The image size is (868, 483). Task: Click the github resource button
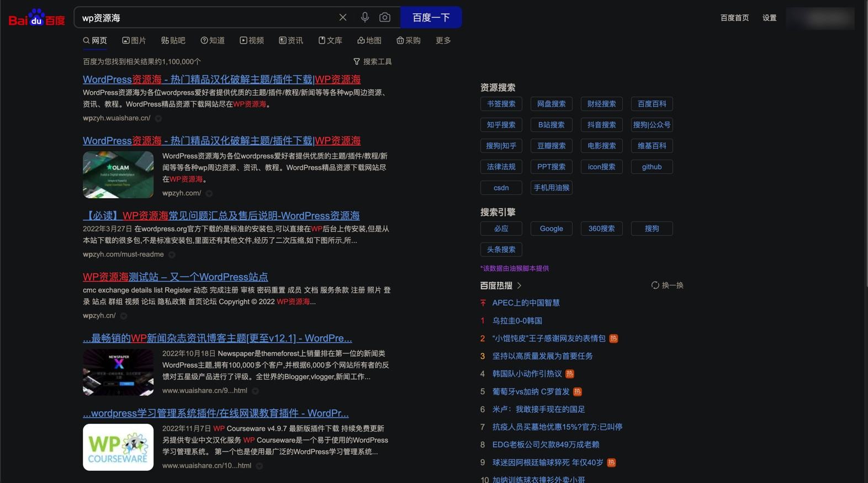tap(652, 167)
